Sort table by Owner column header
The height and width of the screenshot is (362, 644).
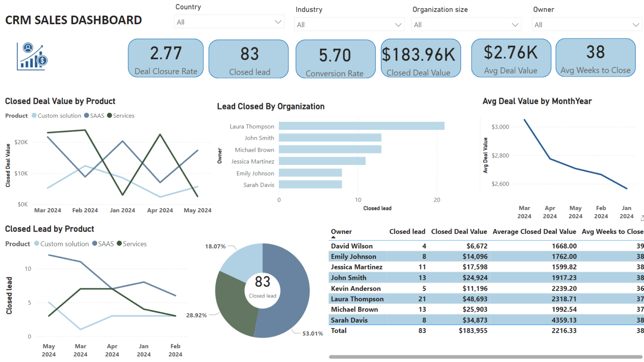pos(341,232)
